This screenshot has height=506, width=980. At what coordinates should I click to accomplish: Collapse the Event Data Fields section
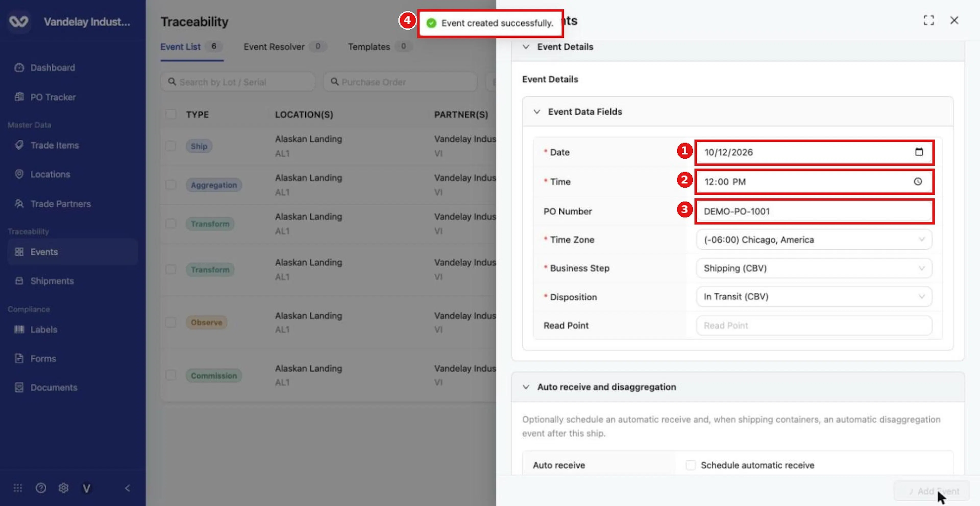[x=536, y=112]
